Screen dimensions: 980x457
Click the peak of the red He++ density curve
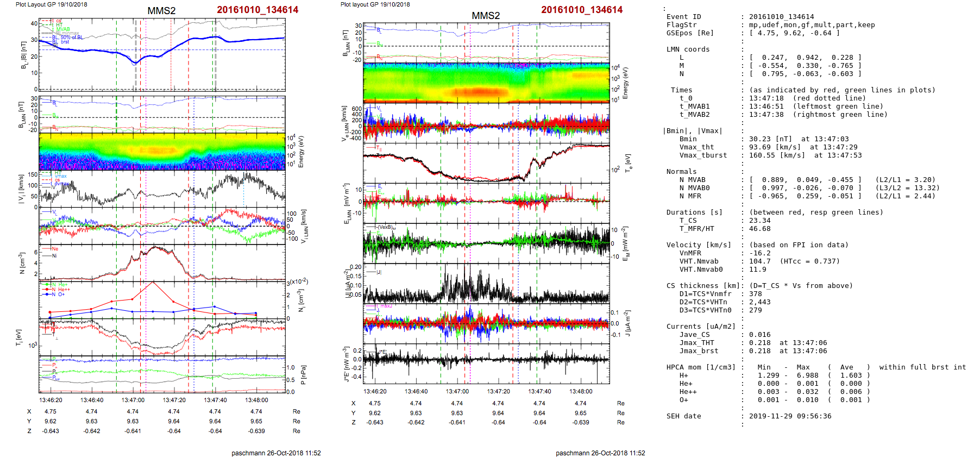click(x=153, y=282)
